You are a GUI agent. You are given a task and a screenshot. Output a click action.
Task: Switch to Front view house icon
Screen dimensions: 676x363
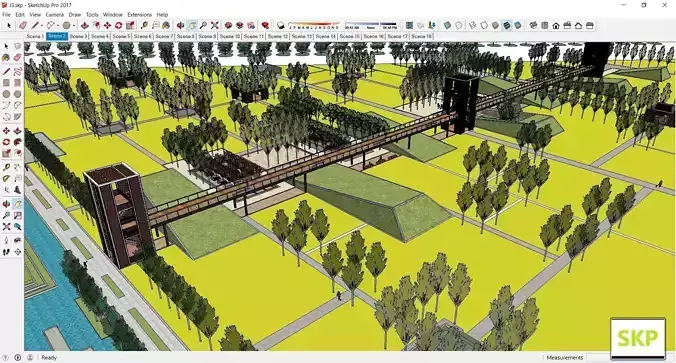pos(556,25)
